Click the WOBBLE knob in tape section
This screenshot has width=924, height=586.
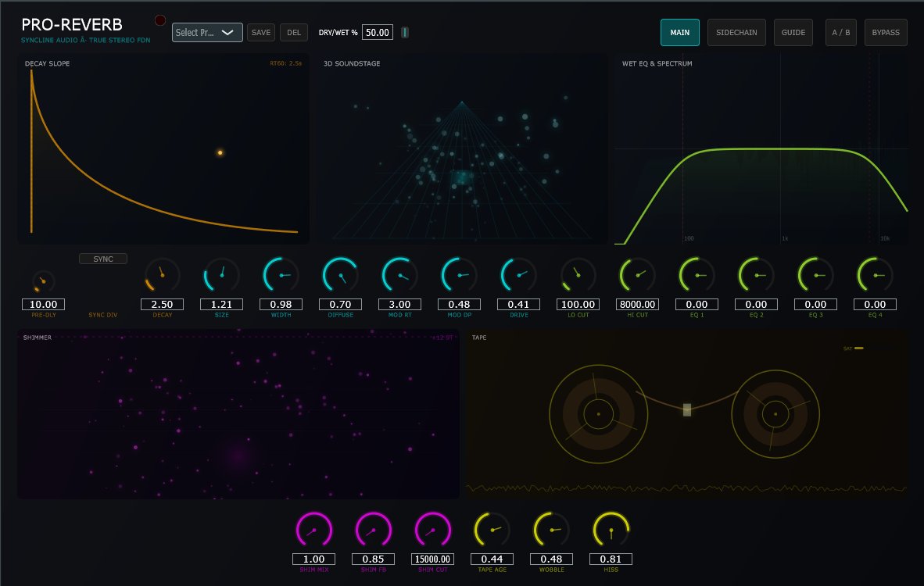551,530
